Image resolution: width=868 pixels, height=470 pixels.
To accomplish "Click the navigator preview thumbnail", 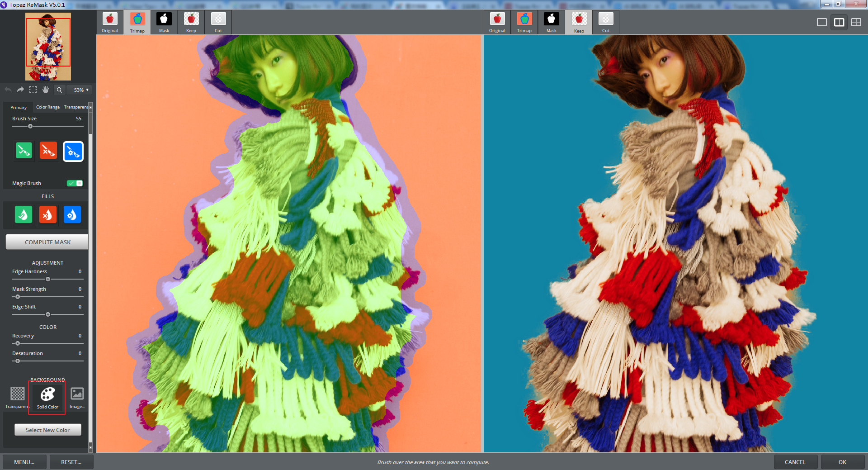I will 48,46.
